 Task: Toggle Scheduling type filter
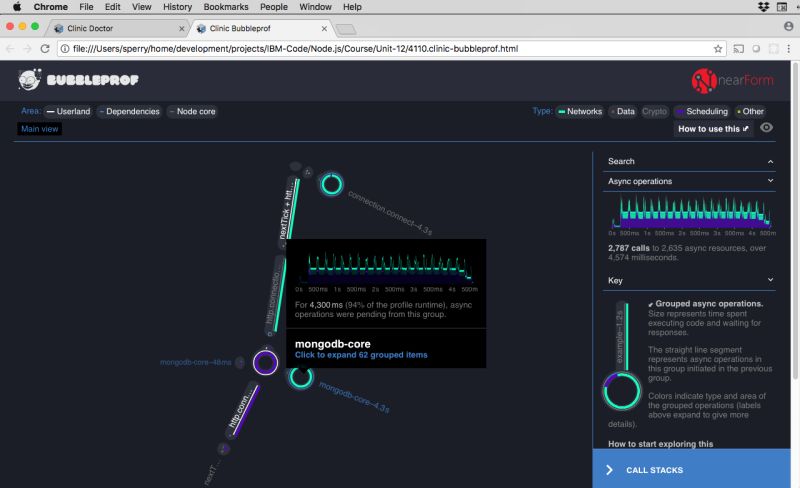pos(702,111)
